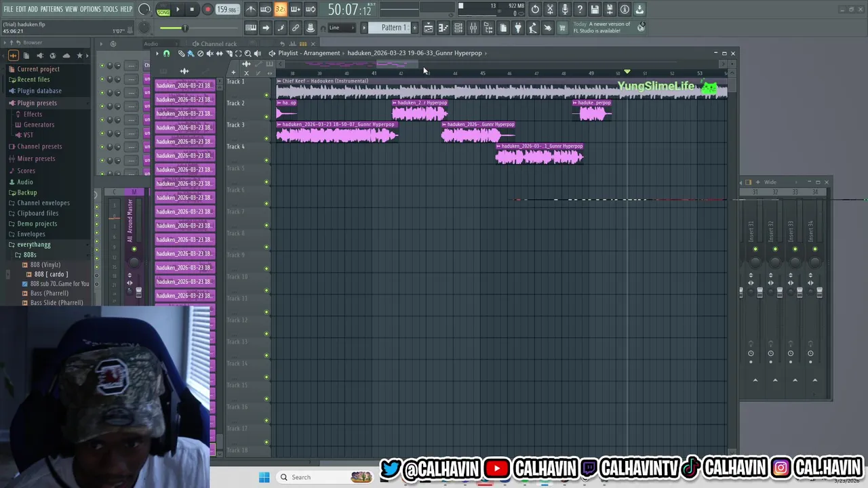
Task: Mute Track 7 via its green light
Action: point(267,225)
